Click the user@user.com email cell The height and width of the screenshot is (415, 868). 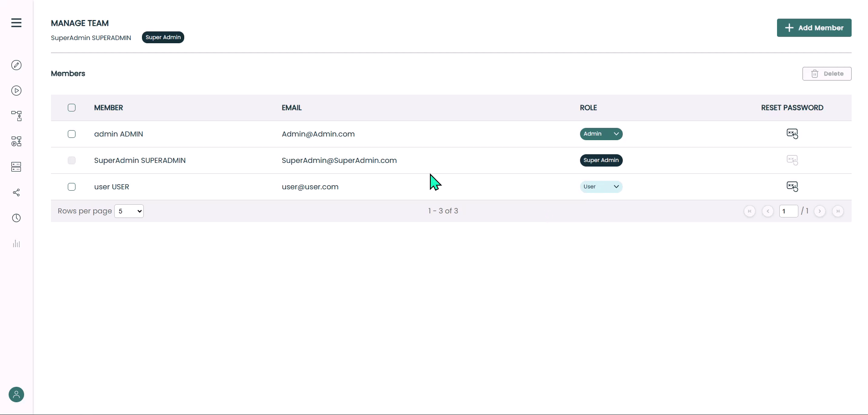coord(310,187)
